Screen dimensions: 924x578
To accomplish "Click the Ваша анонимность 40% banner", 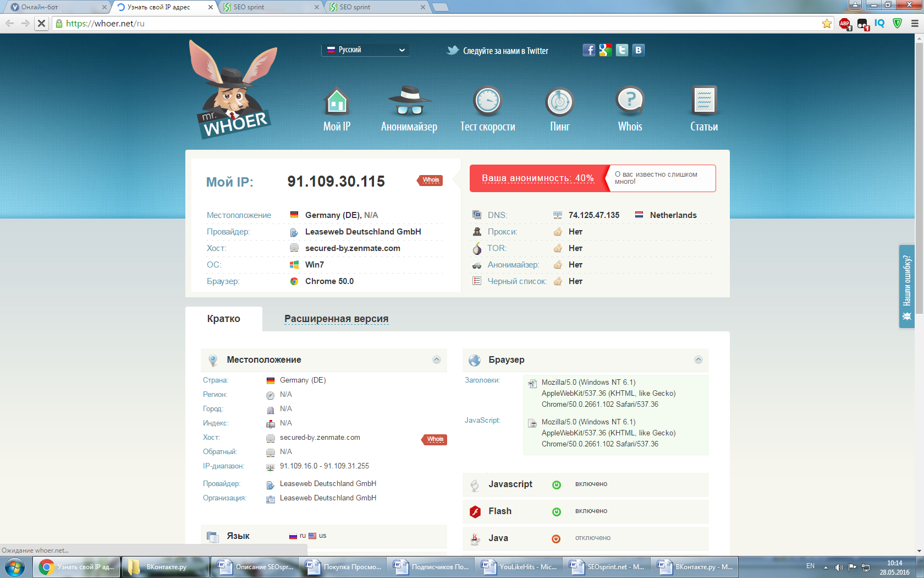I will point(538,178).
